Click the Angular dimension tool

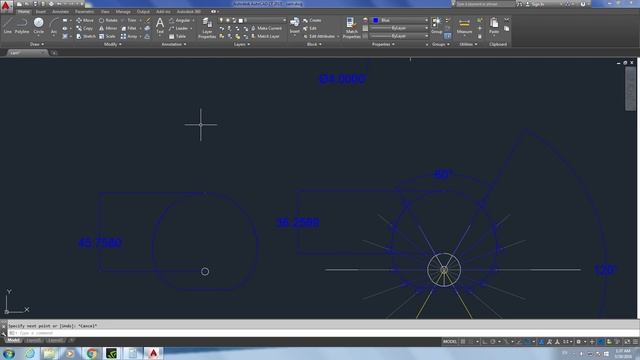180,20
